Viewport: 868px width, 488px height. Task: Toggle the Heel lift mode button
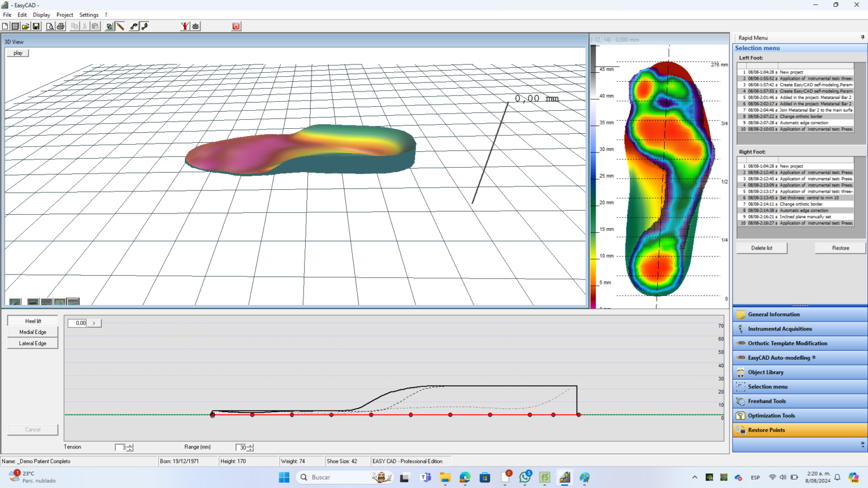32,321
